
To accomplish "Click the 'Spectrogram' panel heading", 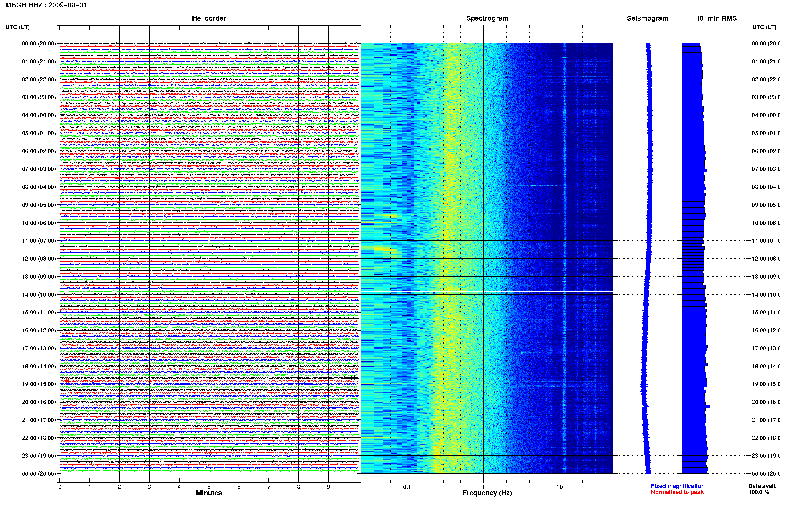I will point(487,18).
